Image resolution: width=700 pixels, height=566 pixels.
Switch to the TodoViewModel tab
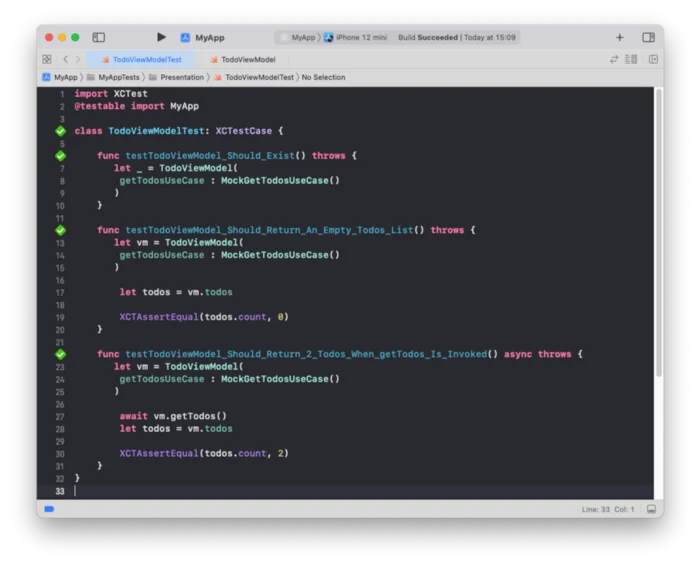(x=243, y=59)
